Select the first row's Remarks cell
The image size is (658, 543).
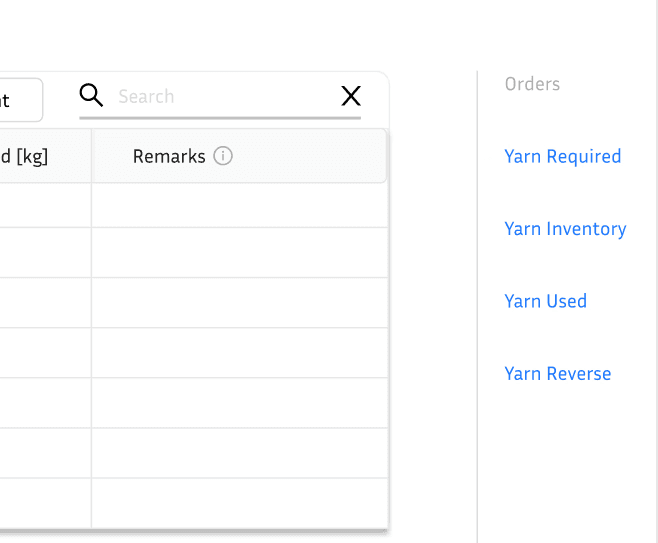pos(239,205)
